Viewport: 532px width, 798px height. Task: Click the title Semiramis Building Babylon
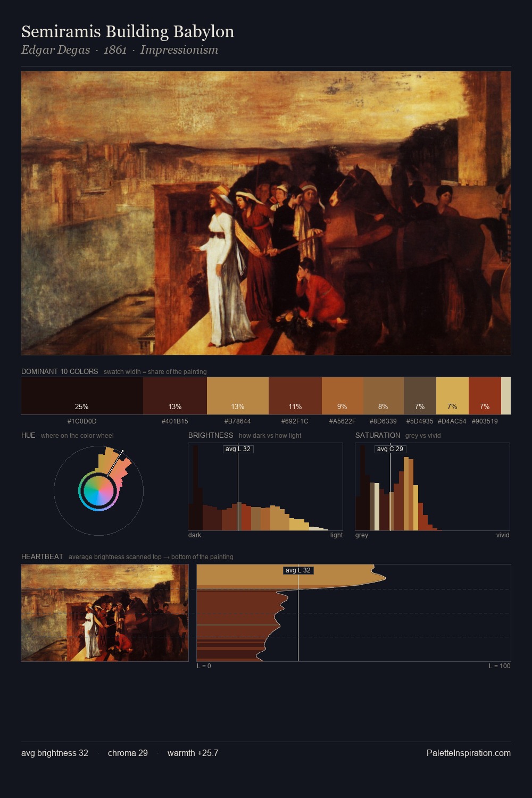point(128,32)
